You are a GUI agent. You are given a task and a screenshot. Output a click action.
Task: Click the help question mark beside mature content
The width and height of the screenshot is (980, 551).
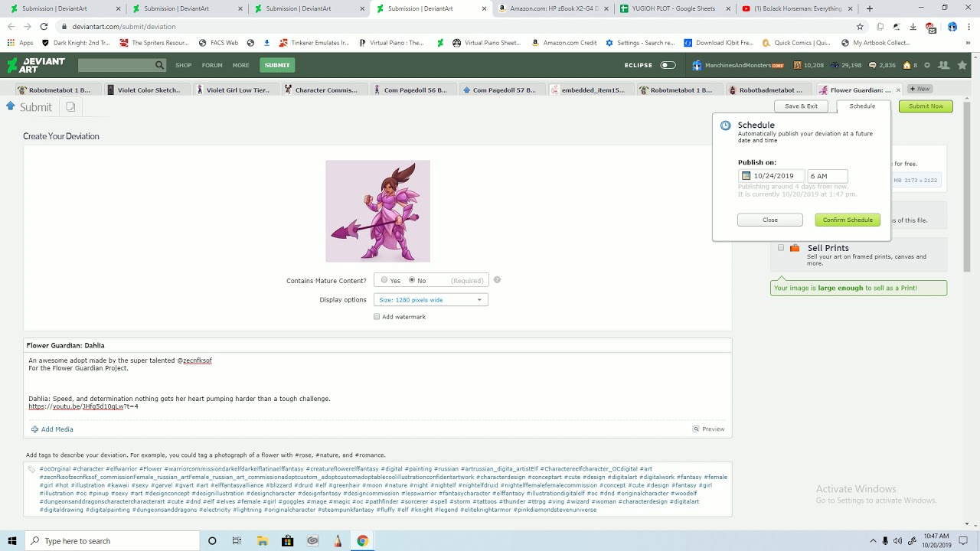[x=497, y=280]
